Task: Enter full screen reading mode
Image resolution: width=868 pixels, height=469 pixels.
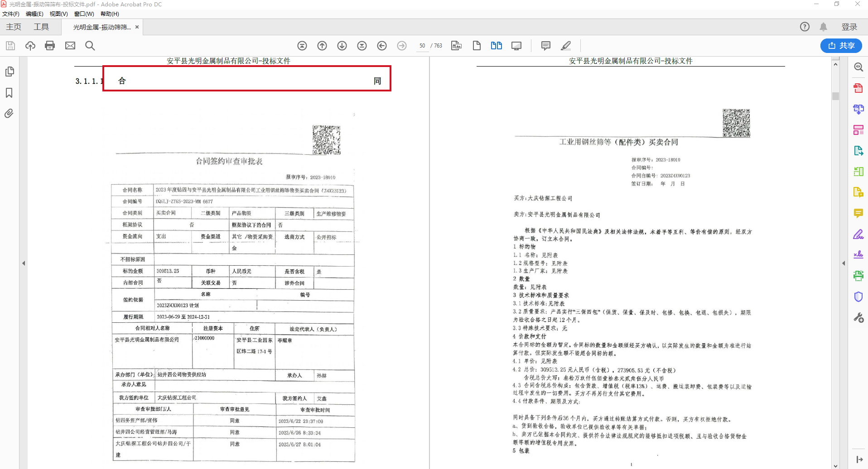Action: tap(516, 46)
